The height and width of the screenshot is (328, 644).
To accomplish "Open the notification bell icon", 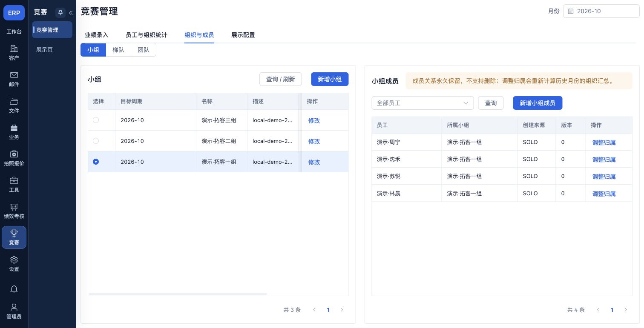I will [14, 289].
